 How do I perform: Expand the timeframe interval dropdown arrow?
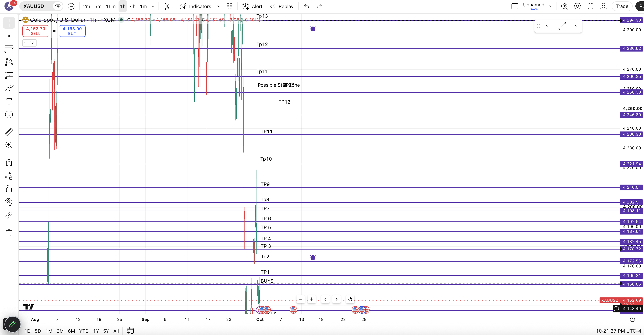153,6
